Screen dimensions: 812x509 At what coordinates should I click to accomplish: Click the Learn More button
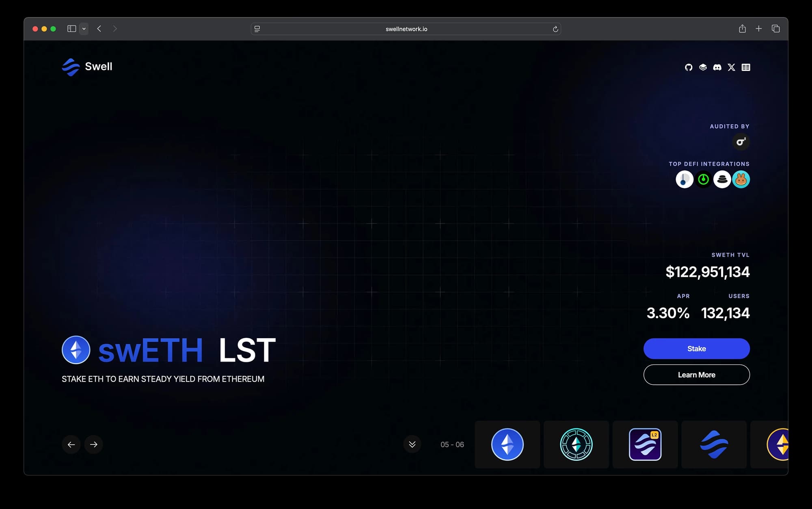click(696, 375)
